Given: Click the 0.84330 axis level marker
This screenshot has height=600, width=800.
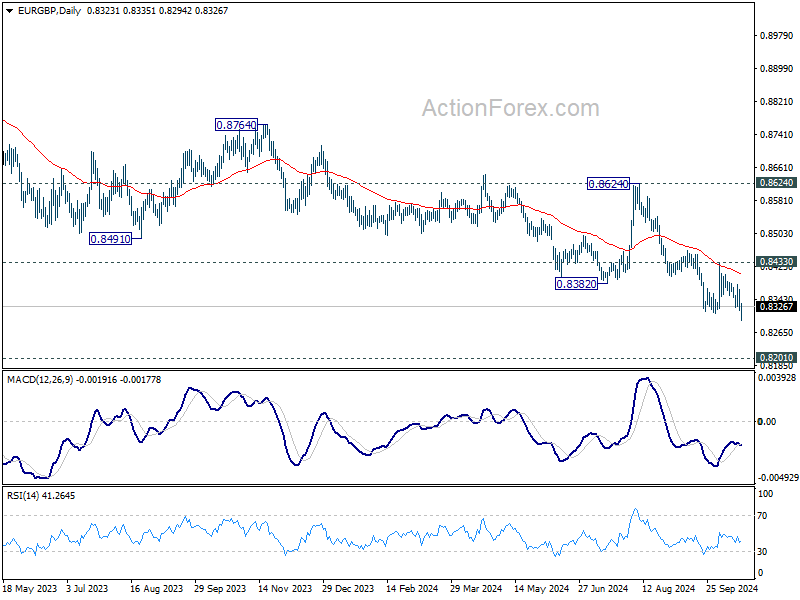Looking at the screenshot, I should [x=776, y=262].
